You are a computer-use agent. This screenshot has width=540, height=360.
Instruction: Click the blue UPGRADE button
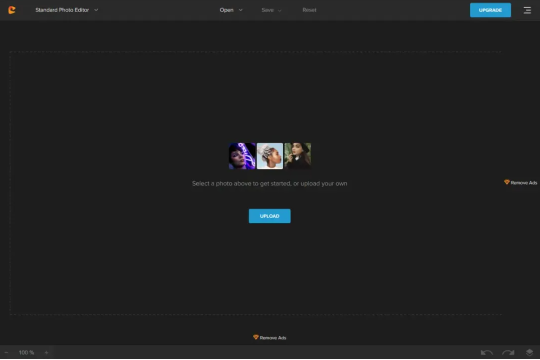(x=490, y=10)
